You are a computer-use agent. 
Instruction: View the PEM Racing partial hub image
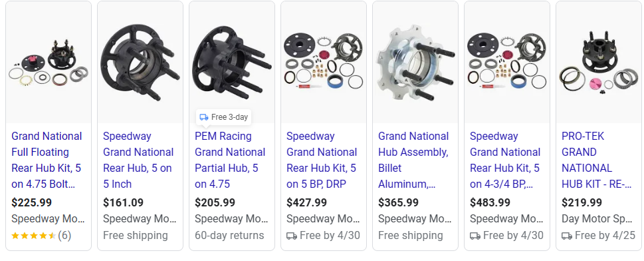pyautogui.click(x=232, y=62)
